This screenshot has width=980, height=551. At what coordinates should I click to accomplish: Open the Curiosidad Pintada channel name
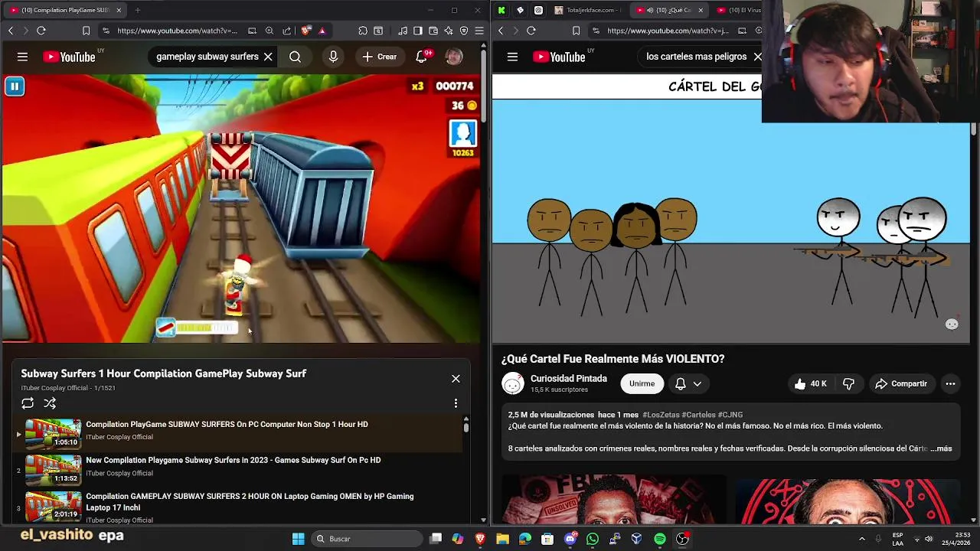(x=569, y=379)
